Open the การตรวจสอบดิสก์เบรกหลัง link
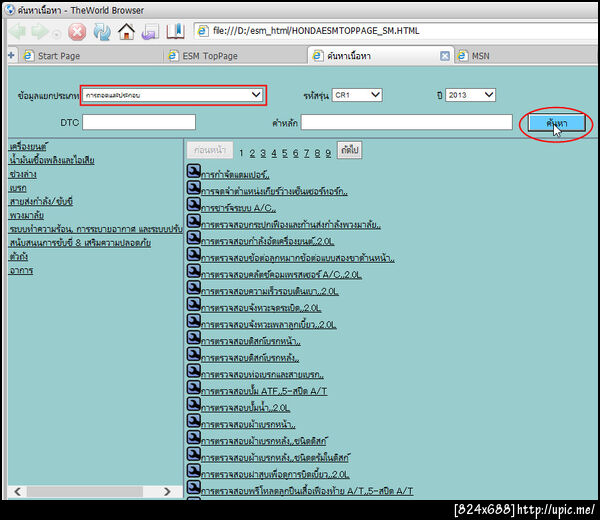600x520 pixels. [250, 358]
